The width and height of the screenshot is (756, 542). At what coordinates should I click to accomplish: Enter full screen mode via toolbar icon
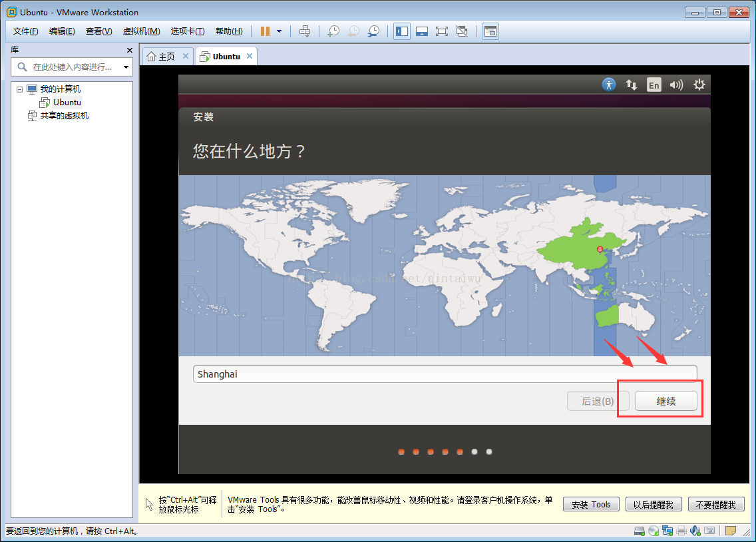(442, 31)
